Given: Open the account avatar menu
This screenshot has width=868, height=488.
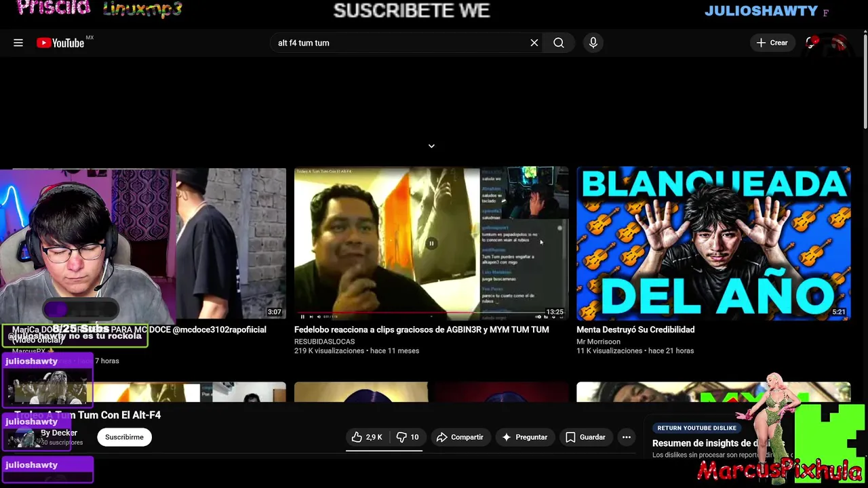Looking at the screenshot, I should pyautogui.click(x=840, y=43).
